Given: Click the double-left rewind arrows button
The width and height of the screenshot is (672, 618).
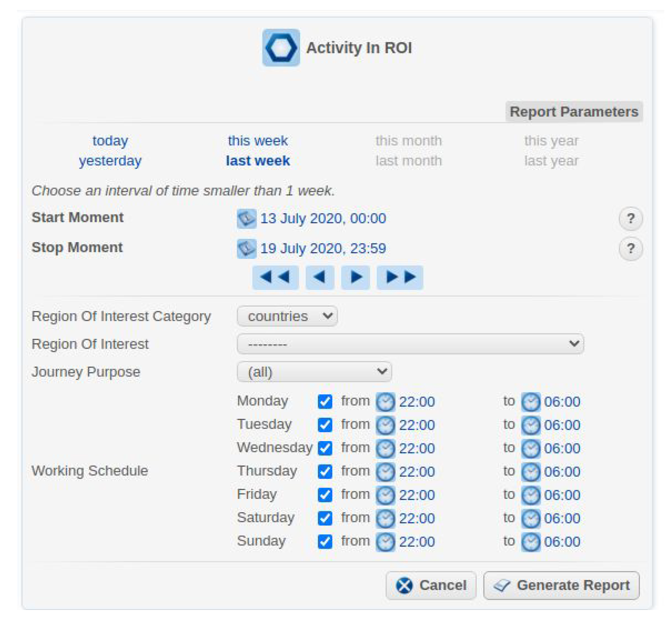Looking at the screenshot, I should 275,277.
